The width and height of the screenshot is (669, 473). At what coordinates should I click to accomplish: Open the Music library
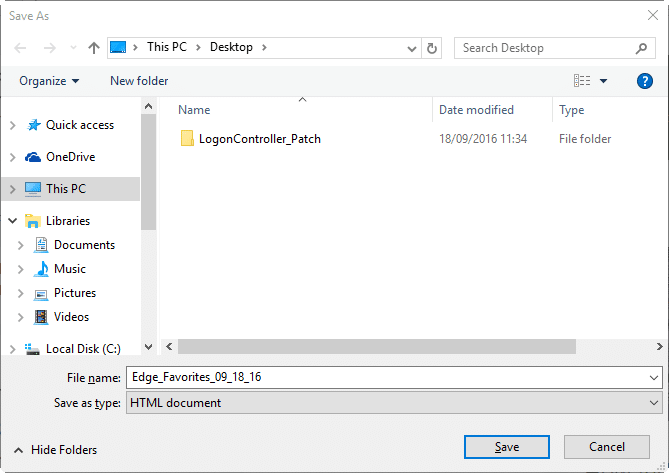pyautogui.click(x=70, y=269)
